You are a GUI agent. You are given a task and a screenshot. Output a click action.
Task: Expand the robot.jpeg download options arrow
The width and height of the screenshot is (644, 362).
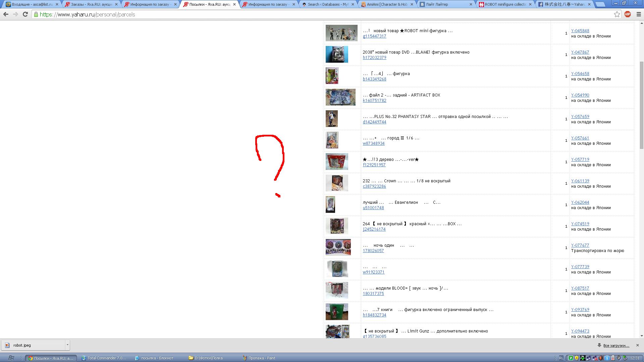click(67, 345)
